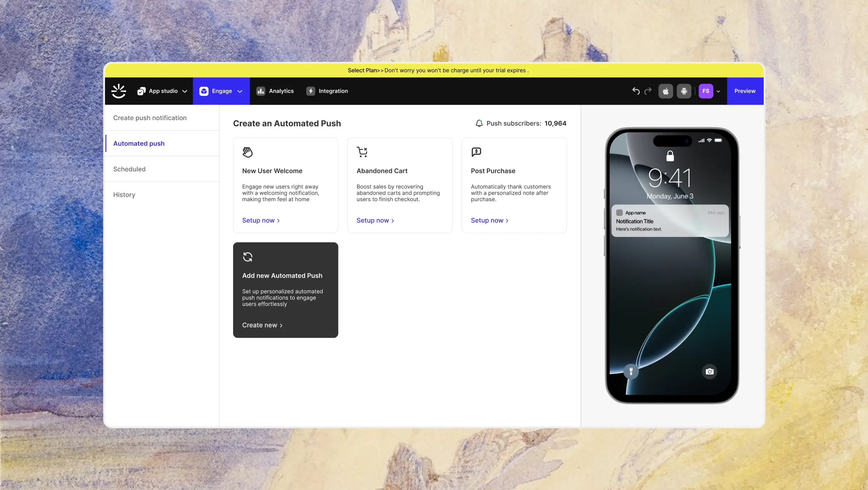
Task: Open the FS account dropdown chevron
Action: (x=718, y=91)
